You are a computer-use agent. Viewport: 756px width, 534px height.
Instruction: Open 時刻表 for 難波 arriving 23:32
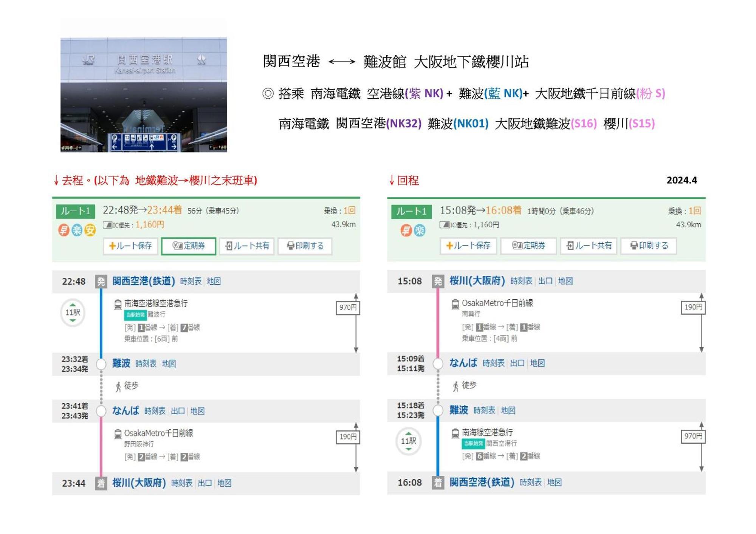click(146, 364)
